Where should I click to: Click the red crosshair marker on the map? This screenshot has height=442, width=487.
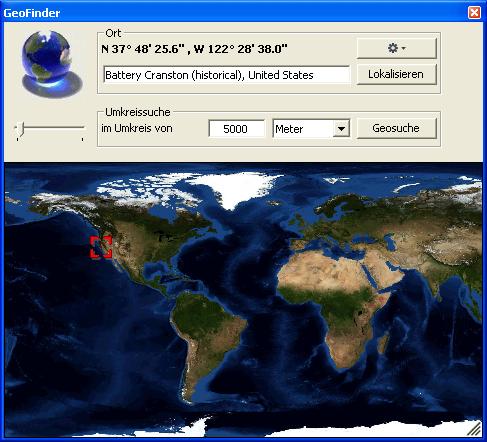click(x=101, y=247)
